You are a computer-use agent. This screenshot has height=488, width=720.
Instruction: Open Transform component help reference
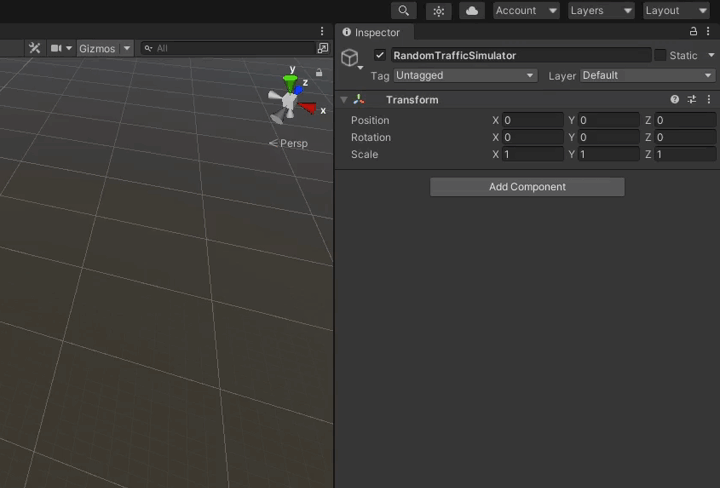[x=675, y=100]
